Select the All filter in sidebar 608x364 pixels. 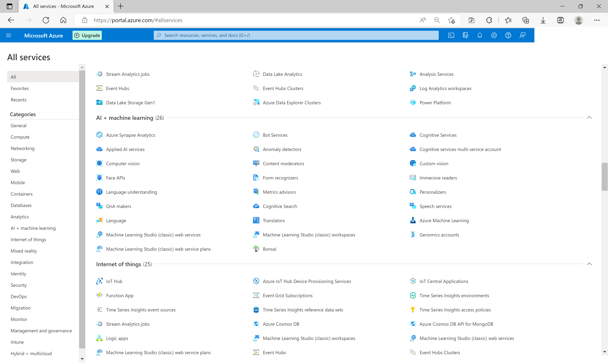pyautogui.click(x=43, y=77)
